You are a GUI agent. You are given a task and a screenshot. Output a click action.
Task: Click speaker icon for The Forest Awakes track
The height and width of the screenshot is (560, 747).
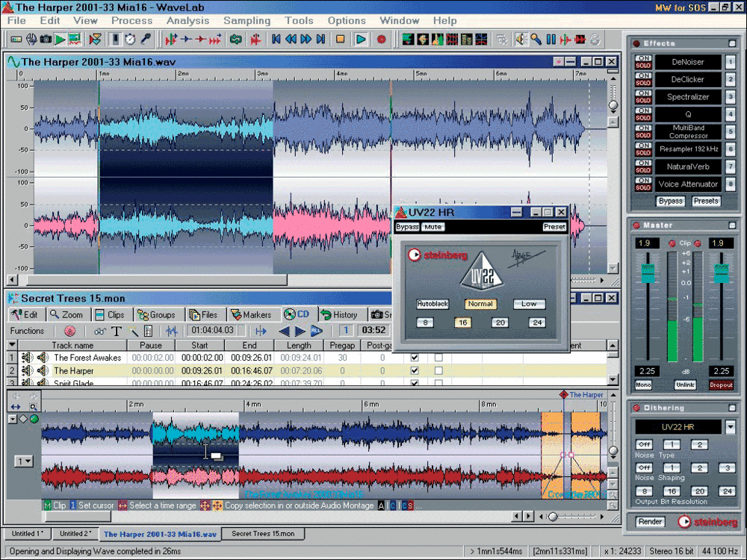point(43,358)
